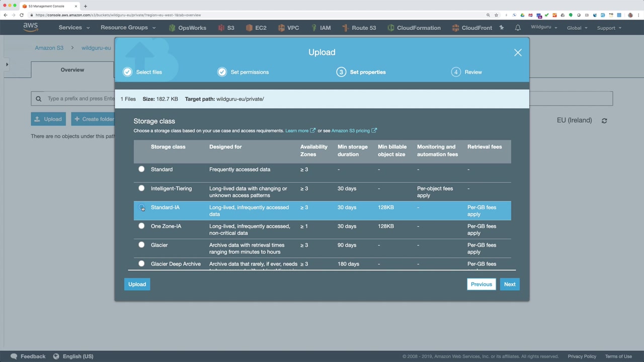Open the Wildguru account dropdown
Screen dimensions: 644x362
click(x=544, y=27)
